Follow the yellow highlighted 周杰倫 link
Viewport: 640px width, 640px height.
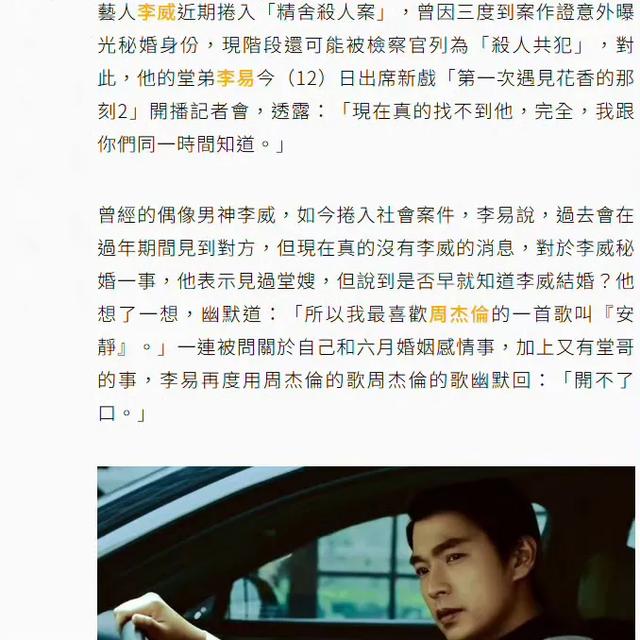pos(459,314)
